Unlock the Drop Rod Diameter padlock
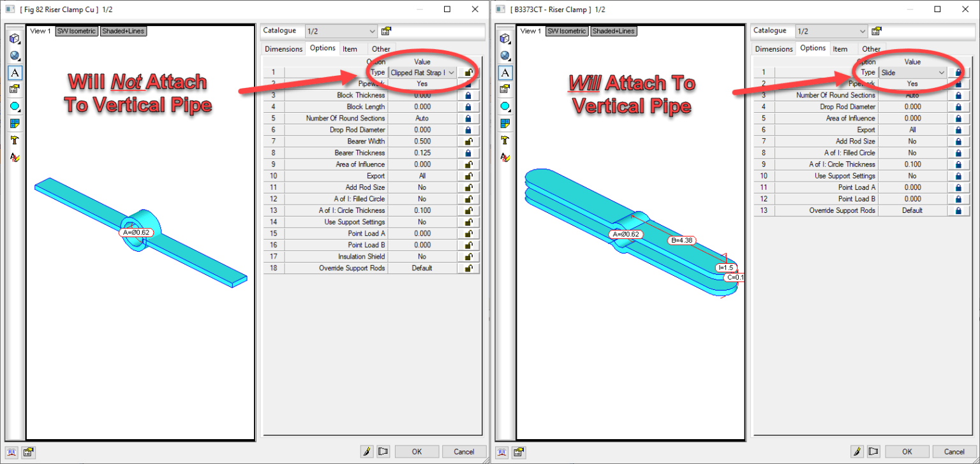980x464 pixels. click(468, 129)
